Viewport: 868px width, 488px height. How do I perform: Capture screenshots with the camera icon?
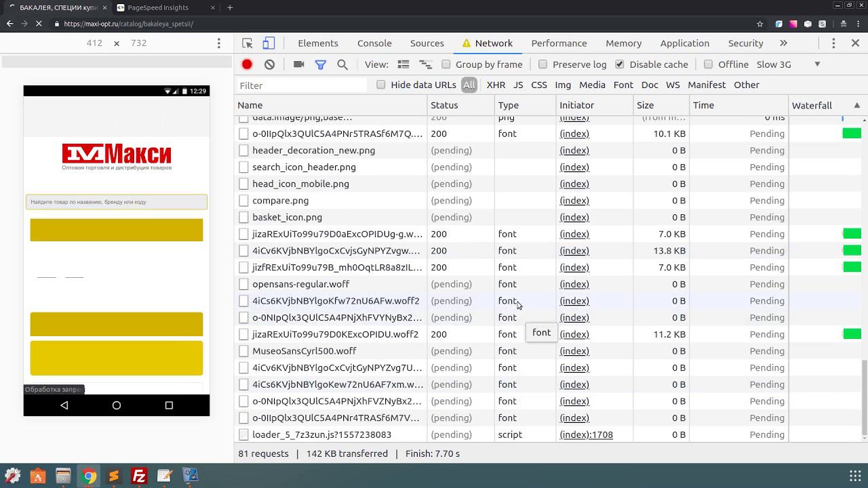tap(298, 64)
